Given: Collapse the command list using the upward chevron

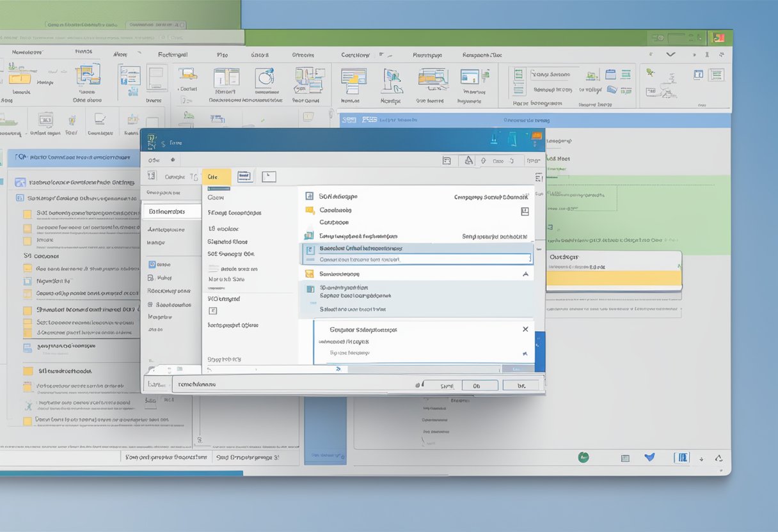Looking at the screenshot, I should 525,273.
